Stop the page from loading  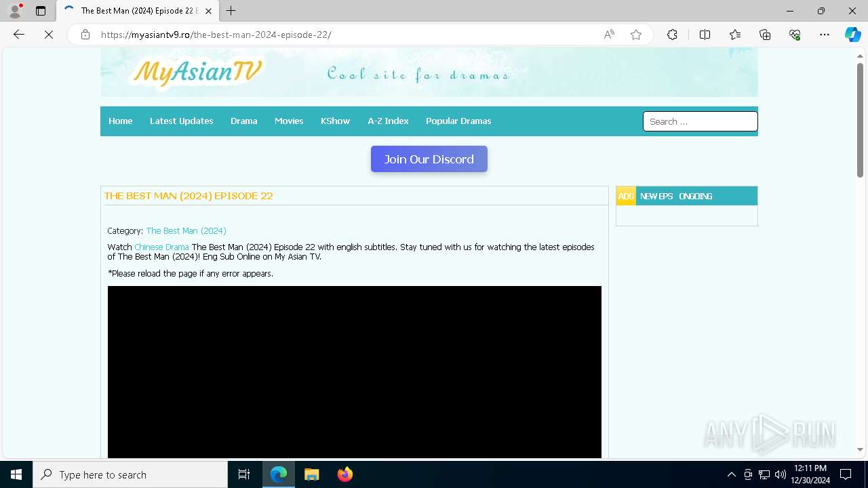pos(49,35)
